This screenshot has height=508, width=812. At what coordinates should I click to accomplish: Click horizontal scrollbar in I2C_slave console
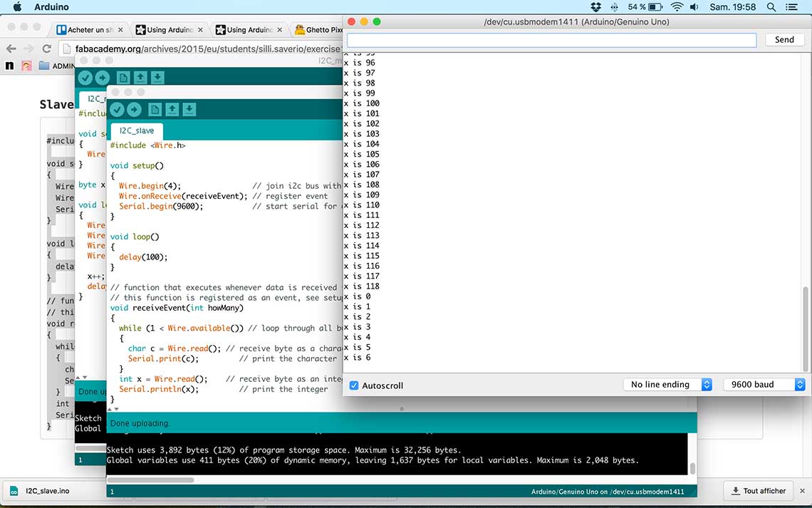(151, 480)
